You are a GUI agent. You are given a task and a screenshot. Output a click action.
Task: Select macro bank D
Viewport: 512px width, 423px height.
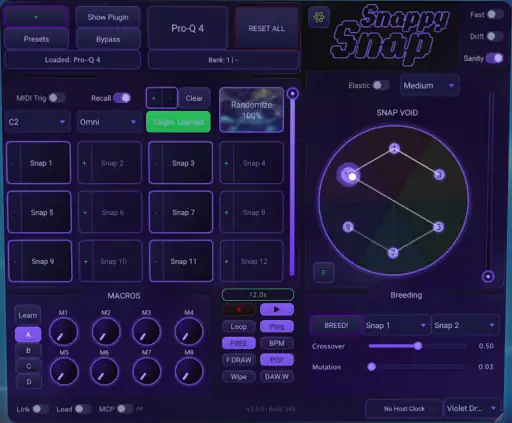pos(28,382)
